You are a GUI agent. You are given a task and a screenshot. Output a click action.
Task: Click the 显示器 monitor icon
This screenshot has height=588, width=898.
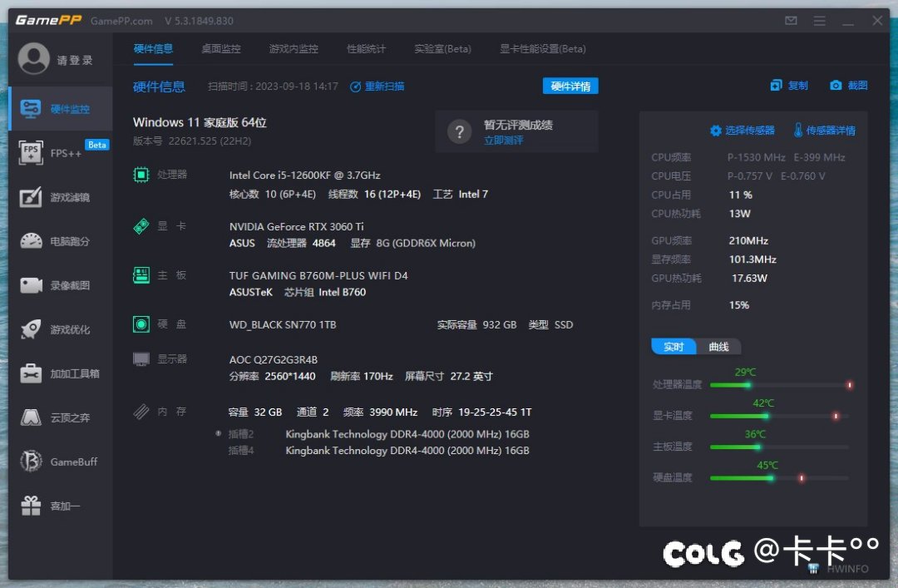pos(141,359)
